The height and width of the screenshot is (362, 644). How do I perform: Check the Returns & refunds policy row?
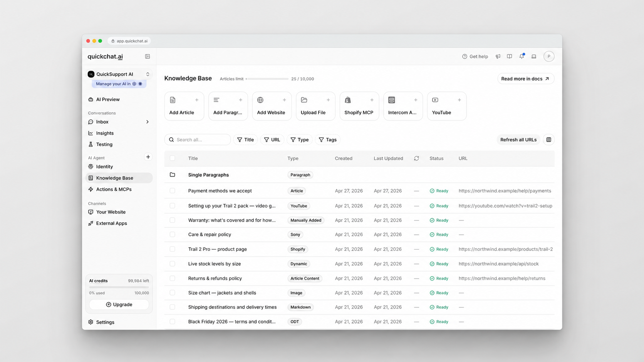pyautogui.click(x=173, y=278)
